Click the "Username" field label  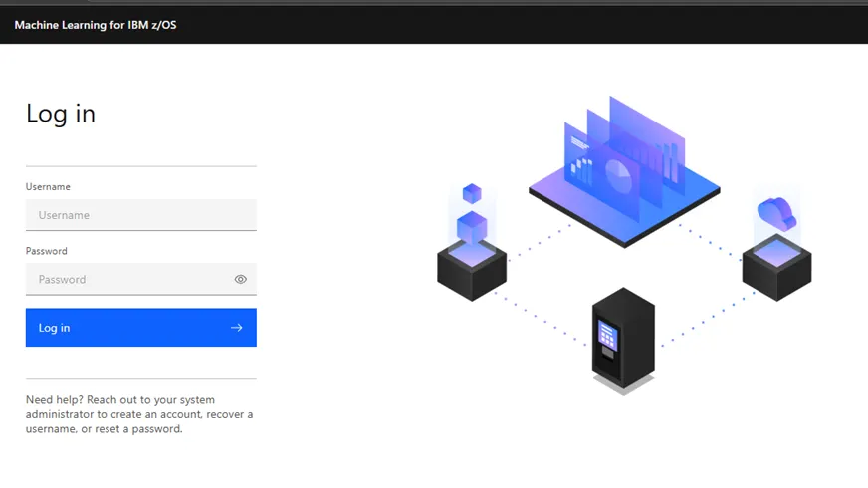[48, 186]
